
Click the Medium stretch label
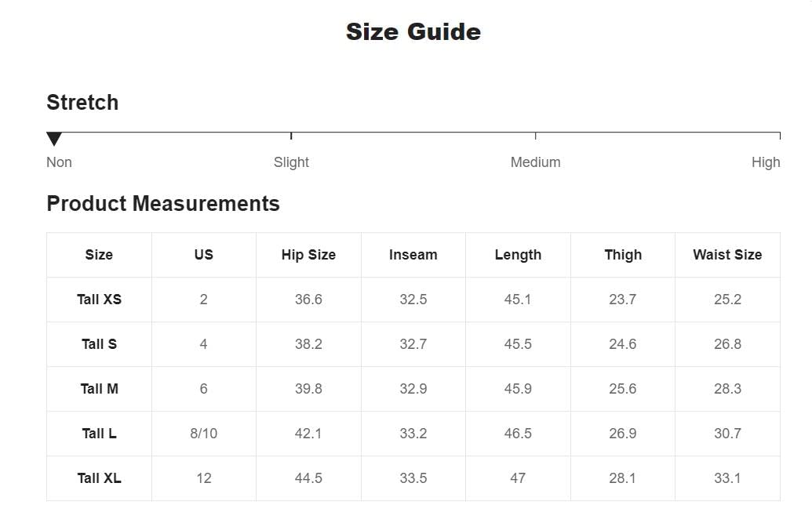pos(535,162)
